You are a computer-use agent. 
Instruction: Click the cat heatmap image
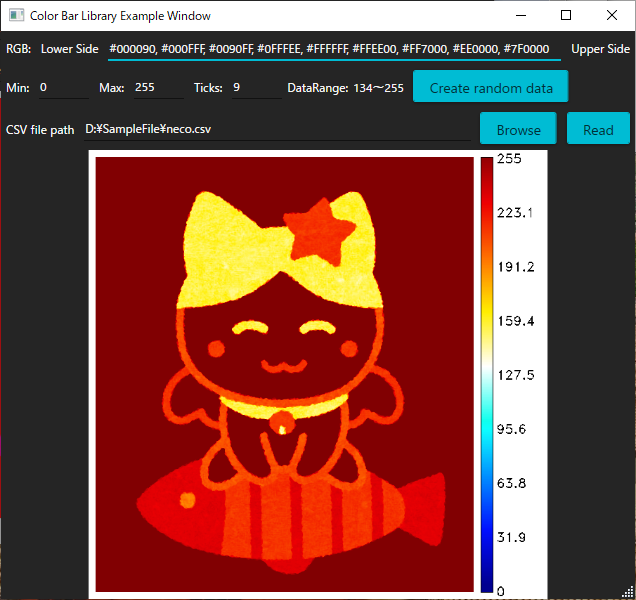tap(284, 374)
